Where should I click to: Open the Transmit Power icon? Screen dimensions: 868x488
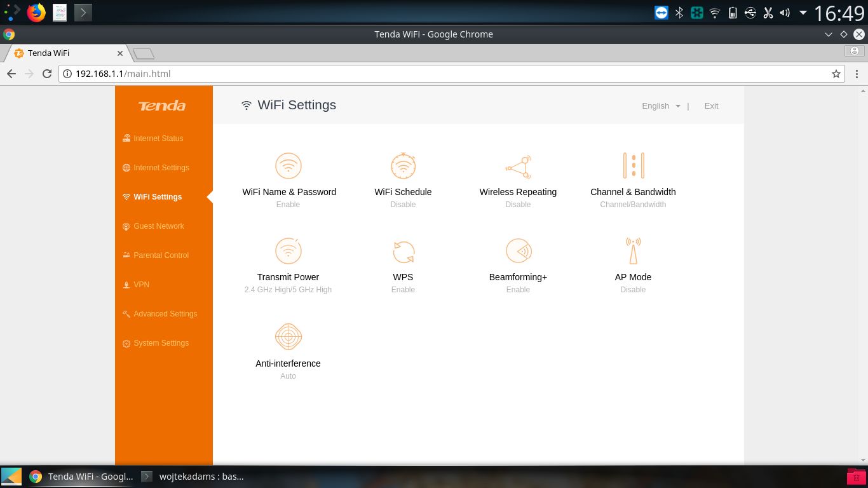[x=288, y=250]
